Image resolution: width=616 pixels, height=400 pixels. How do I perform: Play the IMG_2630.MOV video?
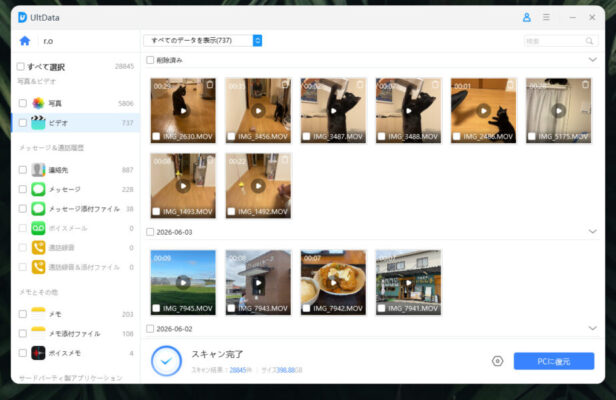pyautogui.click(x=183, y=111)
